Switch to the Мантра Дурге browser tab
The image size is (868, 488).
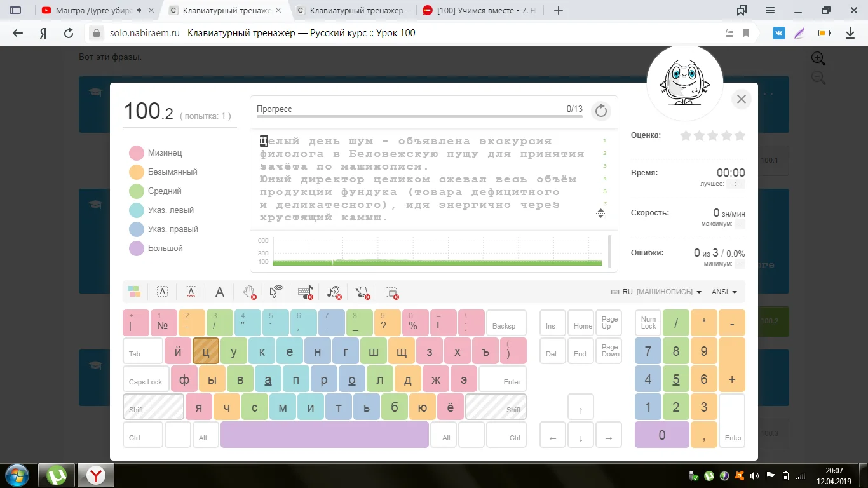95,11
